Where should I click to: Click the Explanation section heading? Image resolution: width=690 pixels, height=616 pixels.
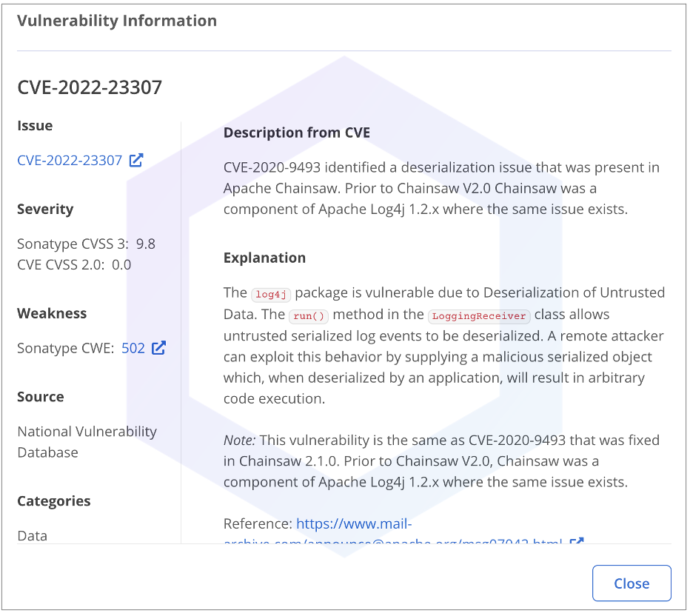264,258
